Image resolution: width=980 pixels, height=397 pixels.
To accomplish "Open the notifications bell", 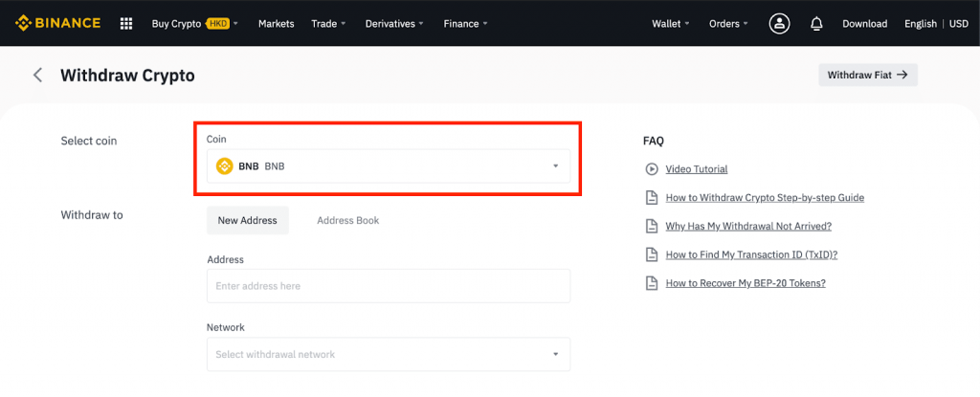I will point(816,24).
